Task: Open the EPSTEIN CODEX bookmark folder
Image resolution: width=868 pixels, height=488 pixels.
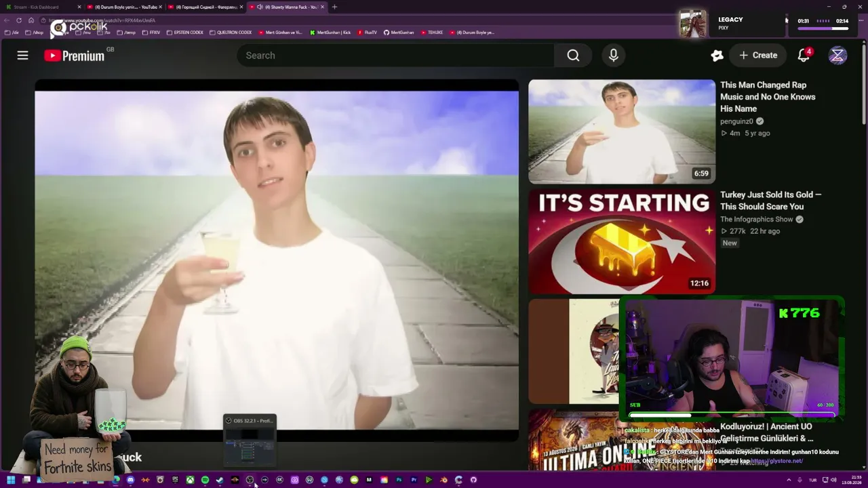Action: pos(184,33)
